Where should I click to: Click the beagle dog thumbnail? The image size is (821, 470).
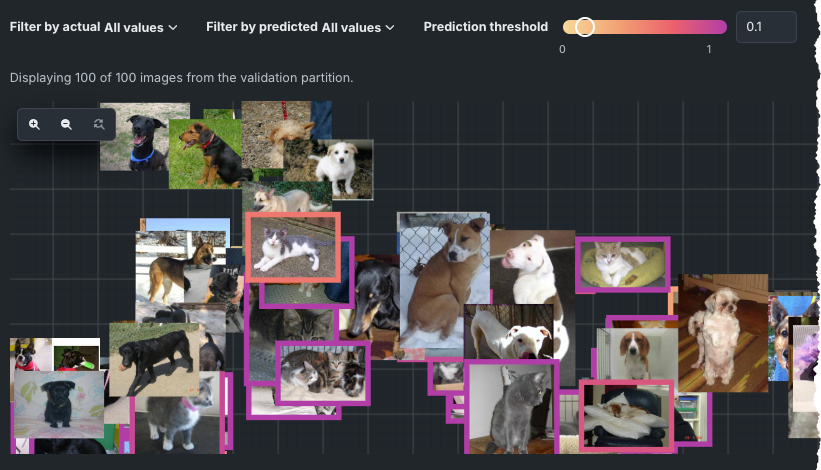point(637,353)
